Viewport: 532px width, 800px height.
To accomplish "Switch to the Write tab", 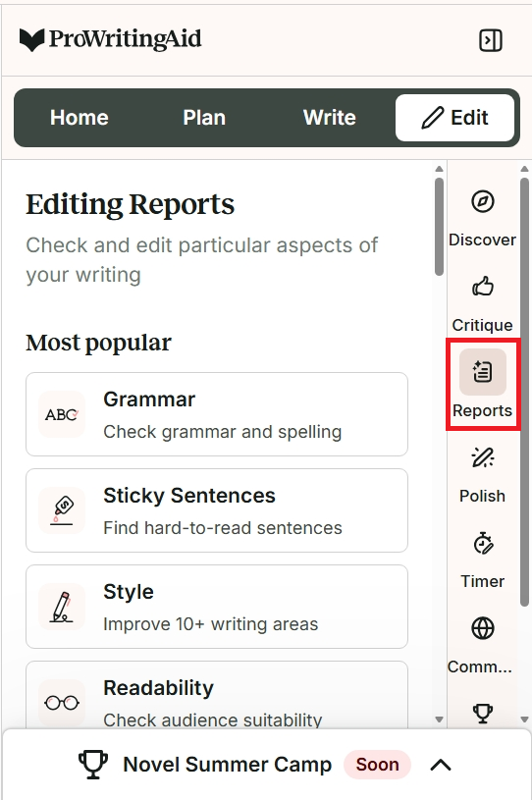I will (x=330, y=118).
